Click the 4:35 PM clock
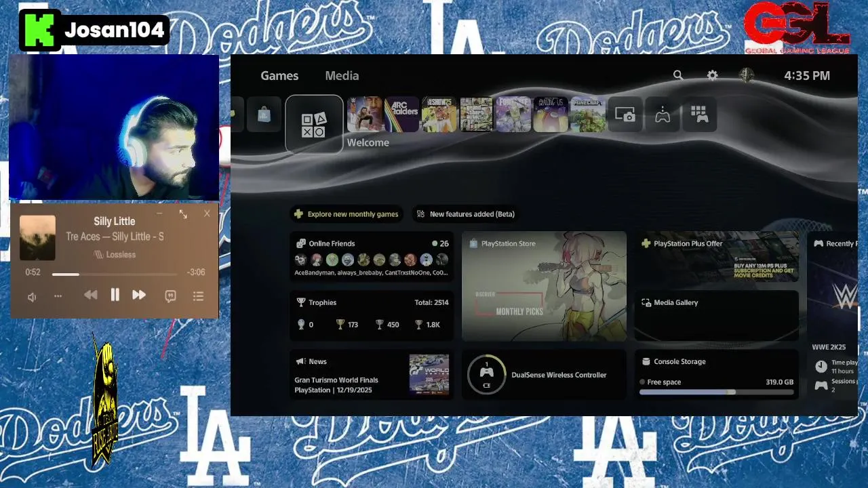Screen dimensions: 868x488 807,76
